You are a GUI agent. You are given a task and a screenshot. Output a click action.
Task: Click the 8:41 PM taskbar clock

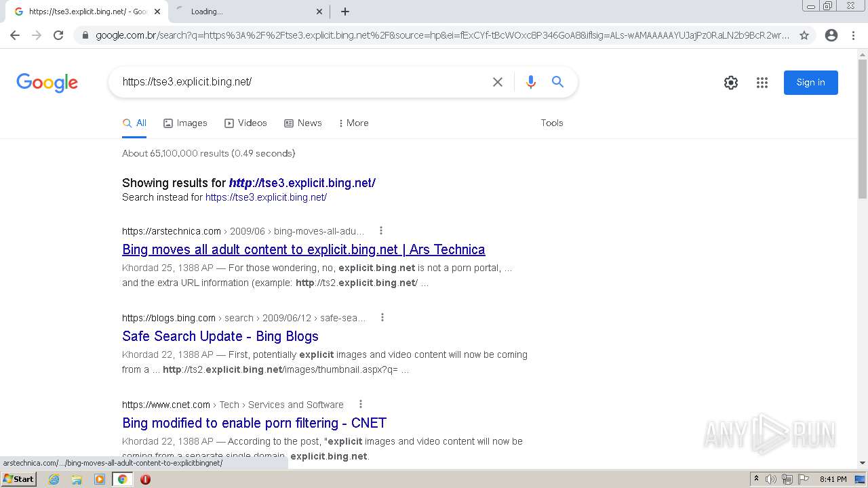[833, 479]
